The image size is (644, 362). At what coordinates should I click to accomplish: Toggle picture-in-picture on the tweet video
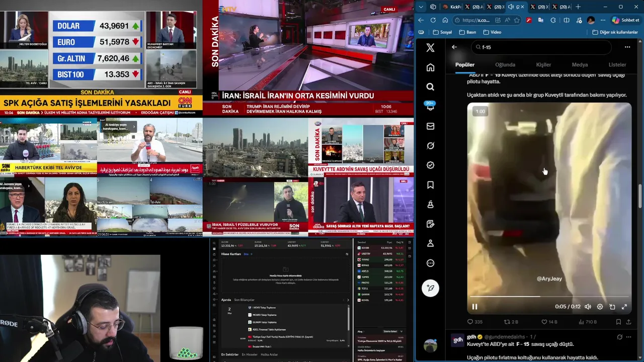click(612, 307)
